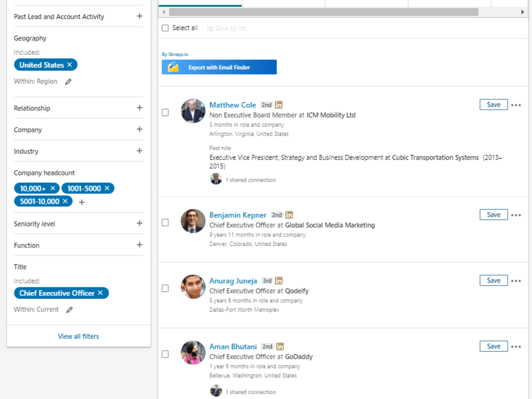Edit the Within: Current title setting
Screen dimensions: 532x399
tap(70, 310)
